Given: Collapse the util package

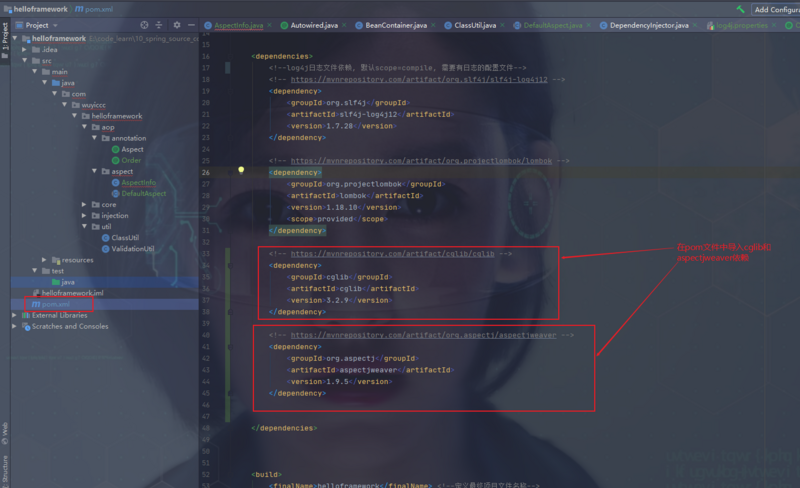Looking at the screenshot, I should click(x=85, y=226).
